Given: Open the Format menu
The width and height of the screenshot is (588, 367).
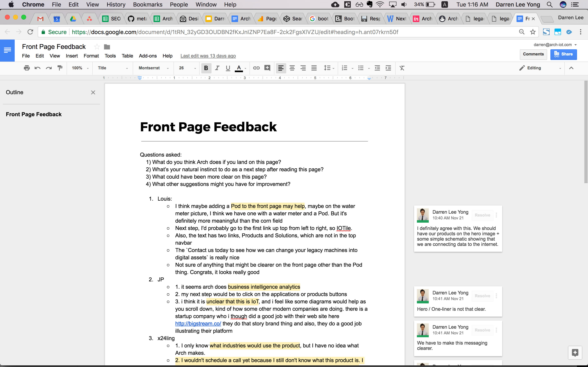Looking at the screenshot, I should (91, 56).
